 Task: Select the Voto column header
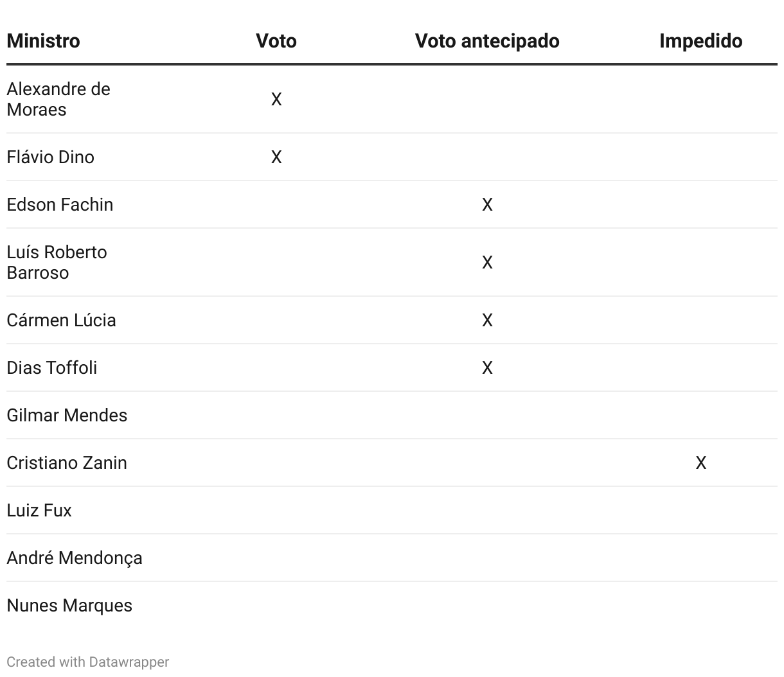click(x=276, y=41)
